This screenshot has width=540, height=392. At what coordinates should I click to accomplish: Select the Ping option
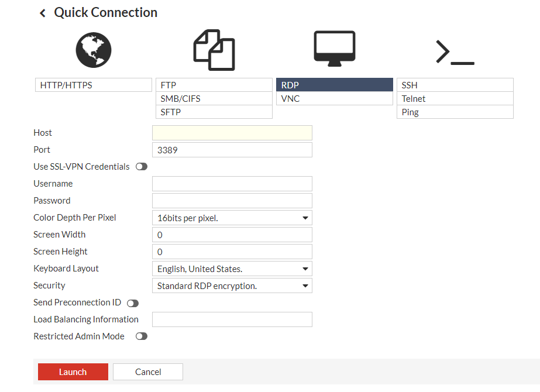(x=455, y=112)
